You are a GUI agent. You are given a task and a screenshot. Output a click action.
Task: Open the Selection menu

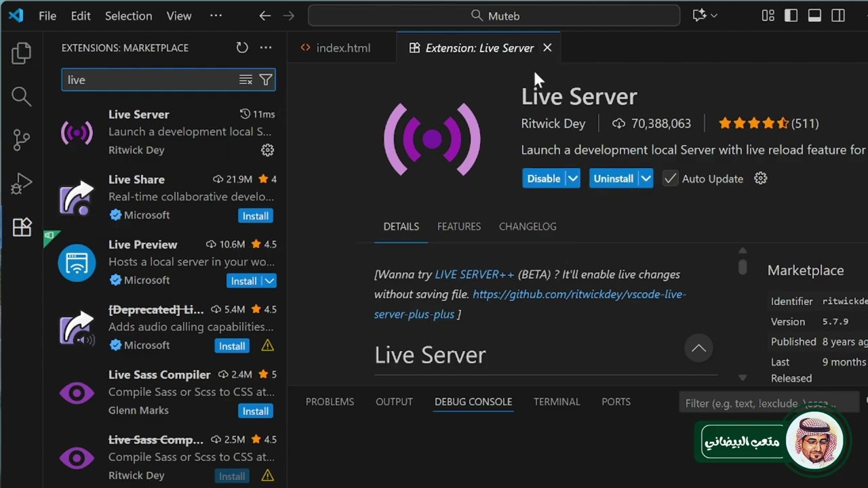[x=128, y=16]
